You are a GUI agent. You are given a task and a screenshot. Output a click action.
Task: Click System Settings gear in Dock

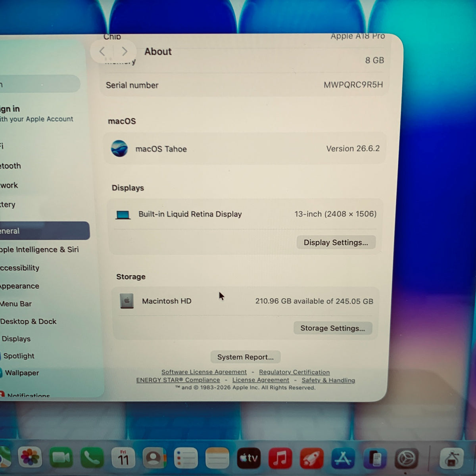407,459
